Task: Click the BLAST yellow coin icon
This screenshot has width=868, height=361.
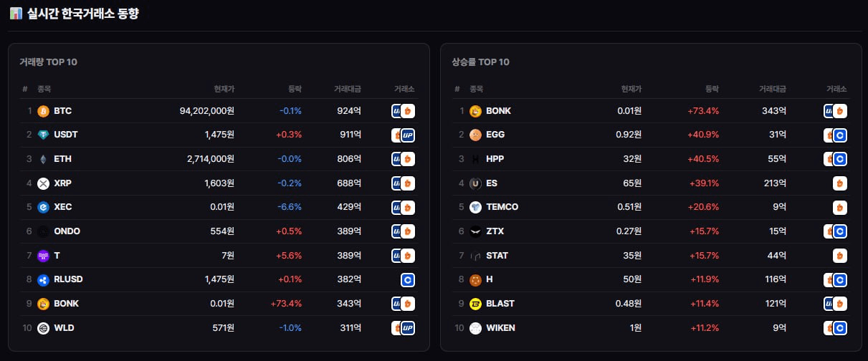Action: click(x=475, y=304)
